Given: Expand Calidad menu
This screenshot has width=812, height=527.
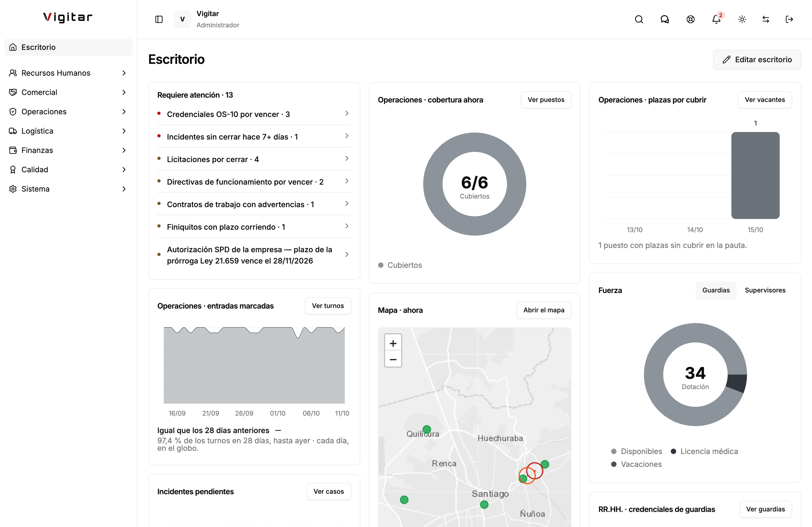Looking at the screenshot, I should pos(68,169).
